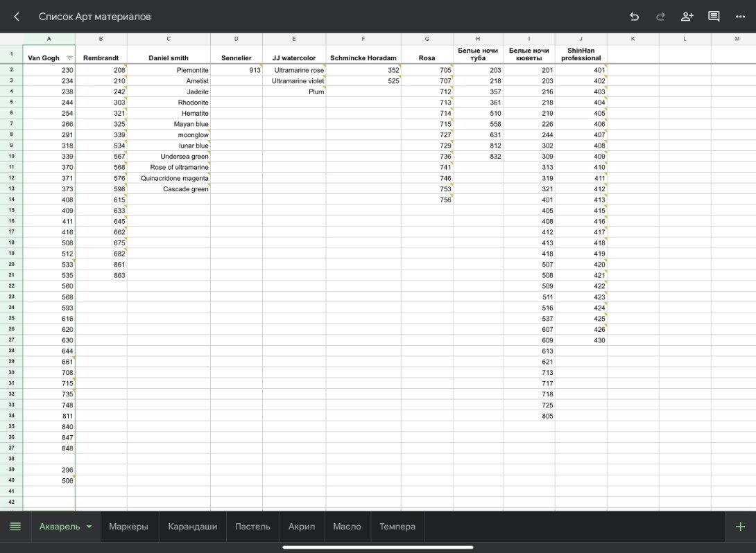
Task: Switch to the Темпера sheet tab
Action: point(397,527)
